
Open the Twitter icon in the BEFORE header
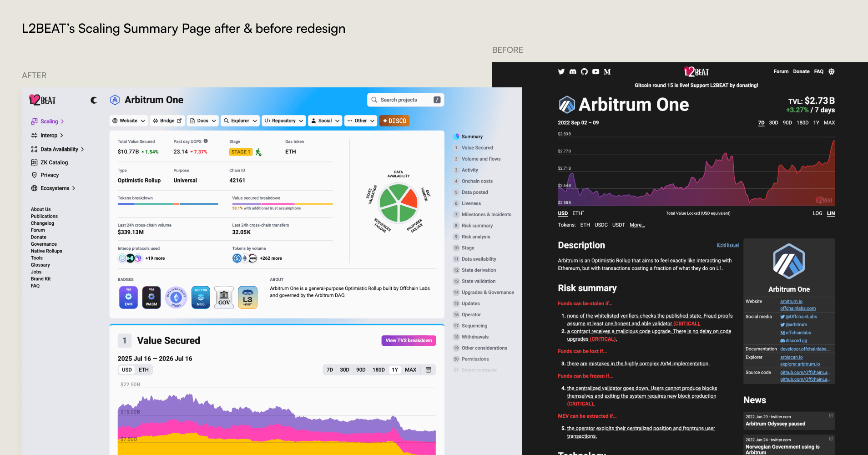pyautogui.click(x=561, y=72)
